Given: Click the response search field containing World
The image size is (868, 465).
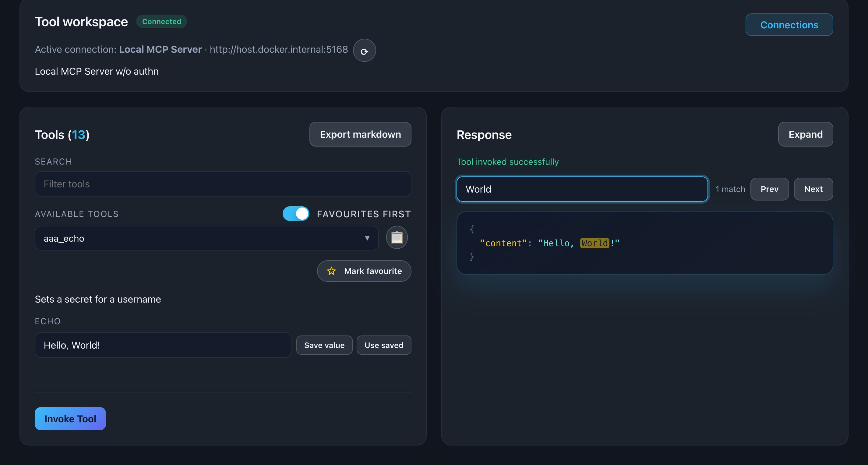Looking at the screenshot, I should point(582,189).
